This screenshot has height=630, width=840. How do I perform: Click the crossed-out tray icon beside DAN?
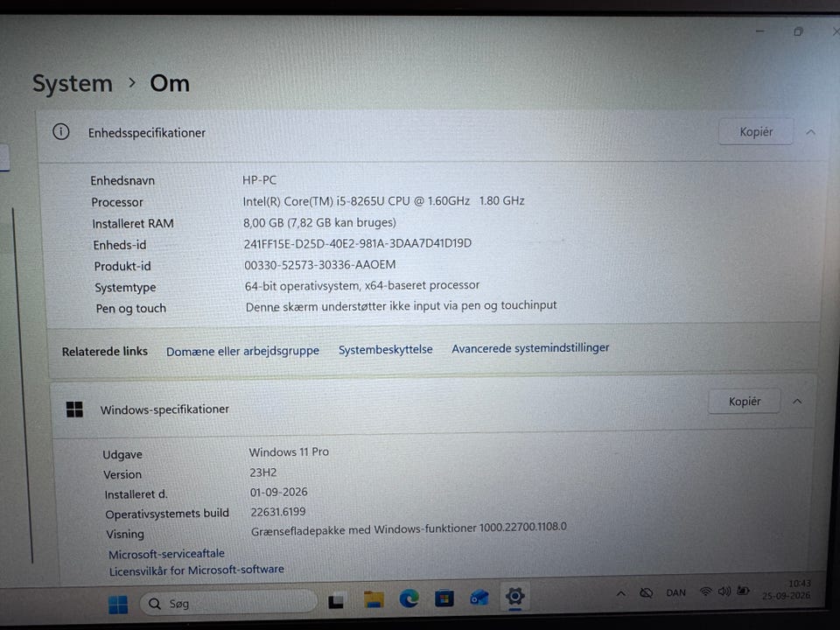tap(647, 592)
